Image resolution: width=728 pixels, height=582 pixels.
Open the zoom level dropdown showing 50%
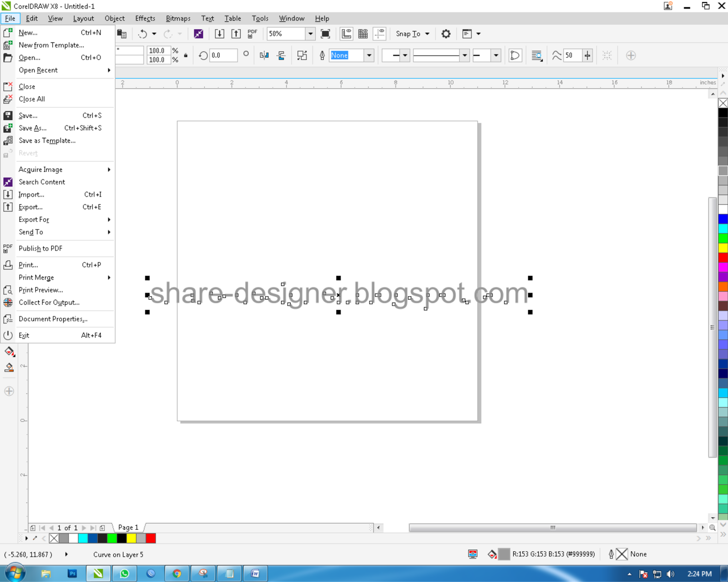(x=310, y=33)
